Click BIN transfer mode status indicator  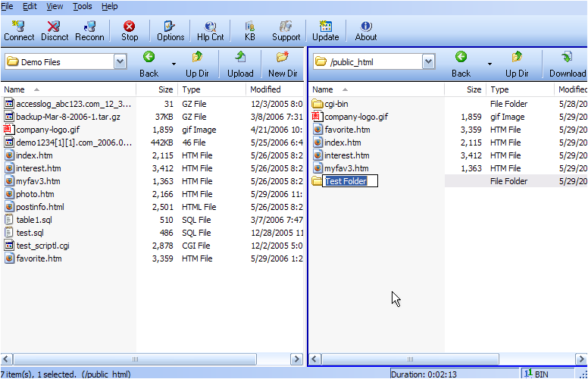[536, 374]
